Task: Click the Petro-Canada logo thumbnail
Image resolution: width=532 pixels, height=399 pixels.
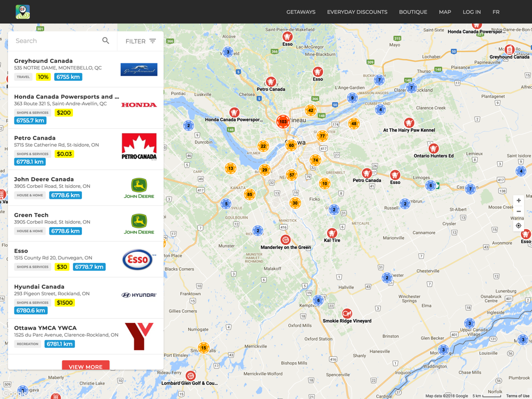Action: [139, 146]
